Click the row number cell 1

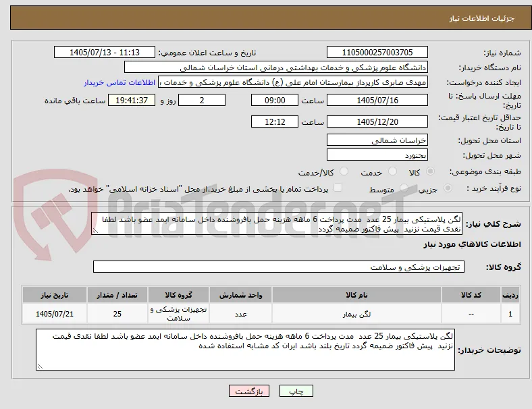pos(510,314)
